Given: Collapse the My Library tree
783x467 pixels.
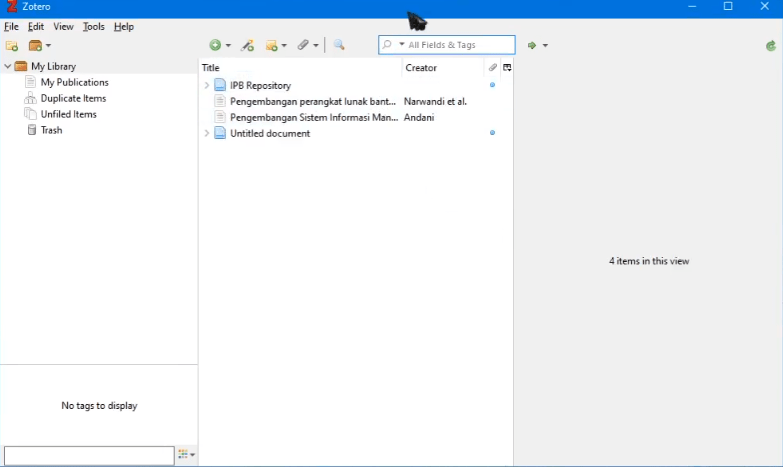Looking at the screenshot, I should [x=8, y=67].
